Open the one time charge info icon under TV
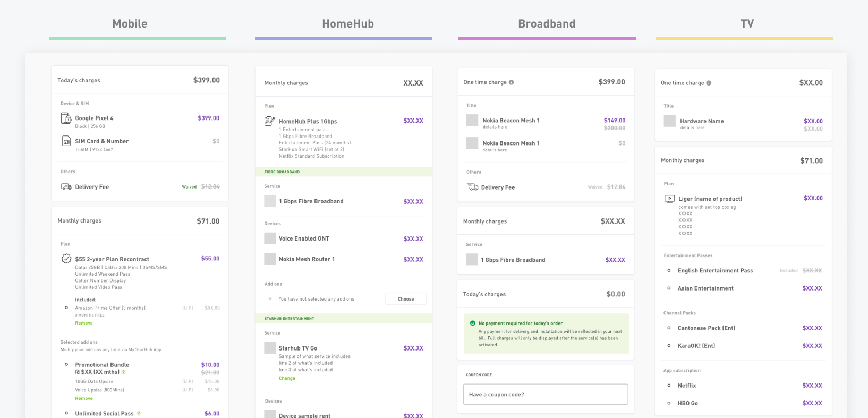 tap(708, 82)
